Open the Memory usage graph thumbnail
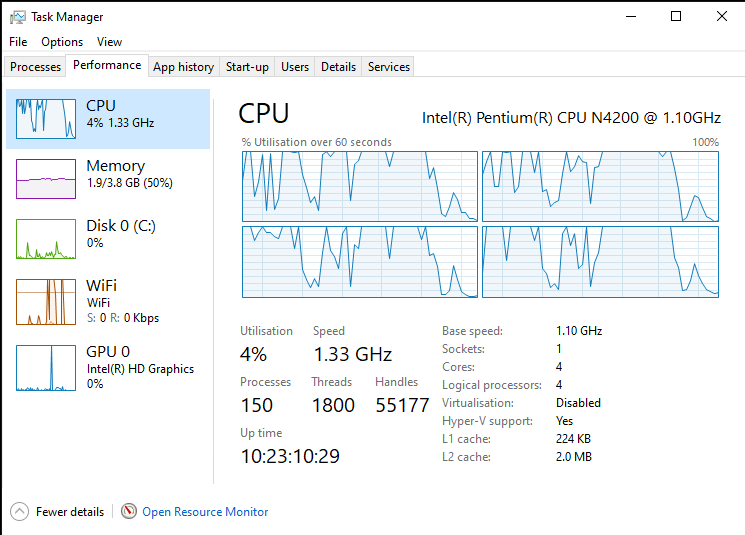The width and height of the screenshot is (745, 535). [46, 179]
